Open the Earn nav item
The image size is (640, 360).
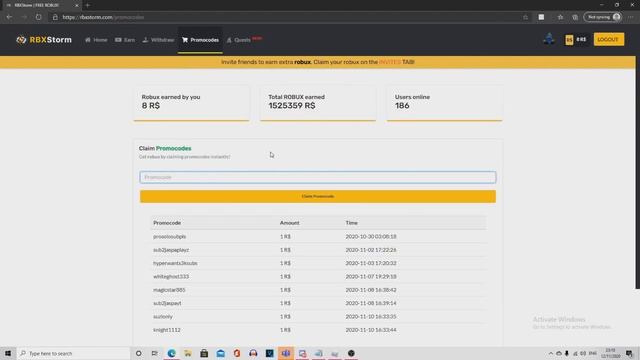(x=125, y=40)
